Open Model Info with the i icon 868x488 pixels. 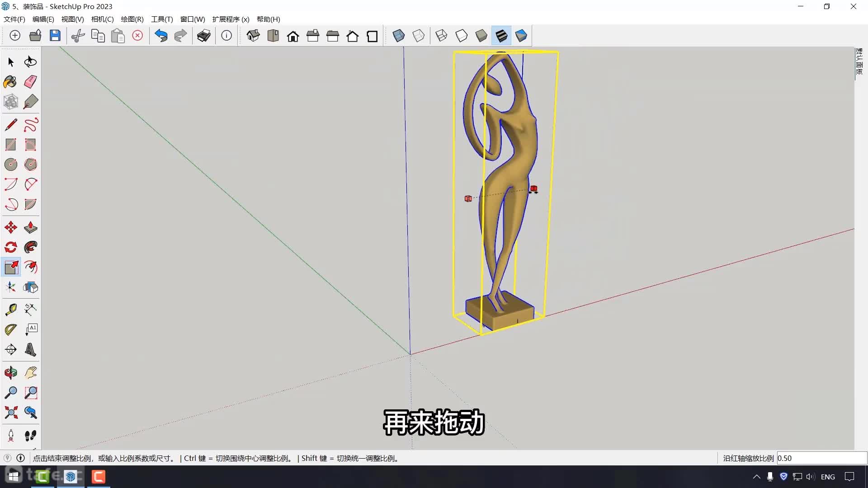[x=226, y=36]
